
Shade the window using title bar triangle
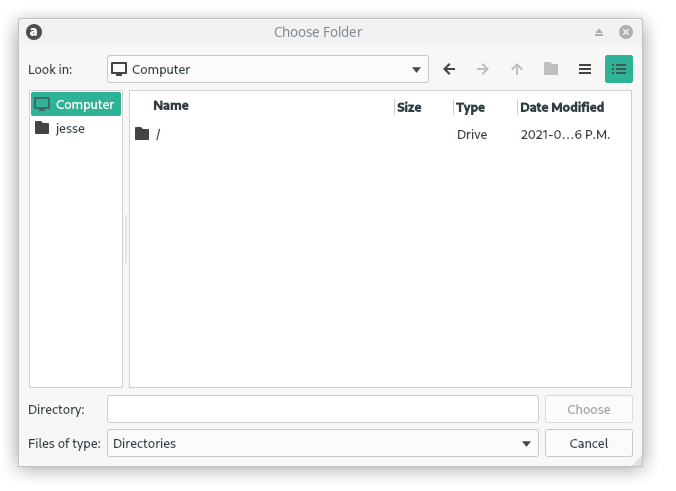(x=599, y=32)
